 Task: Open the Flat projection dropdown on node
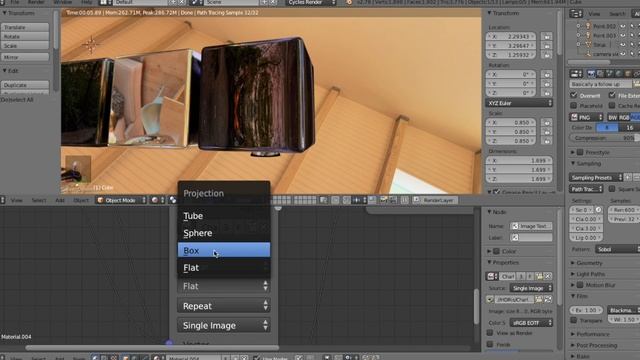[x=224, y=286]
